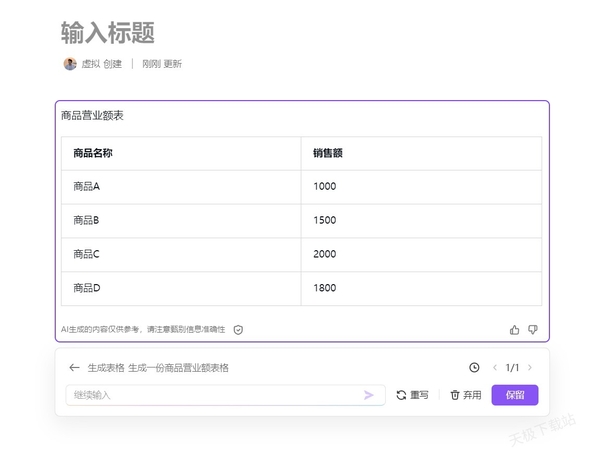Click the cell with value 2000

(420, 254)
